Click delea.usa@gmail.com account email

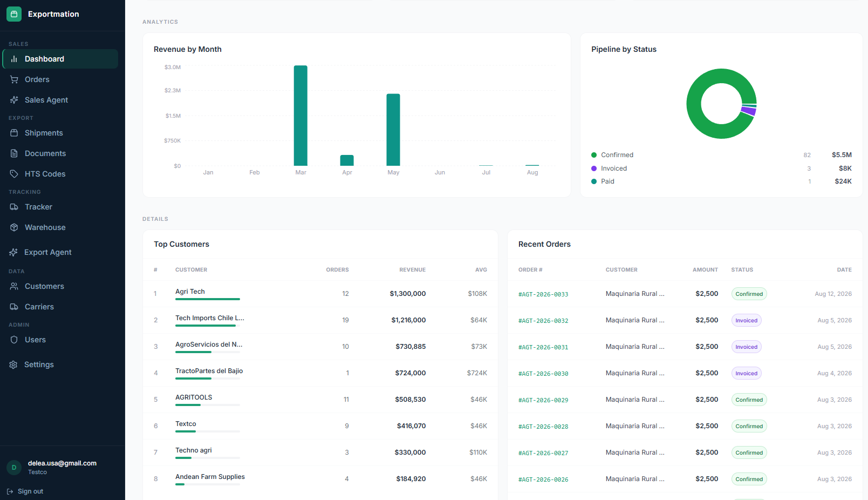pyautogui.click(x=62, y=463)
